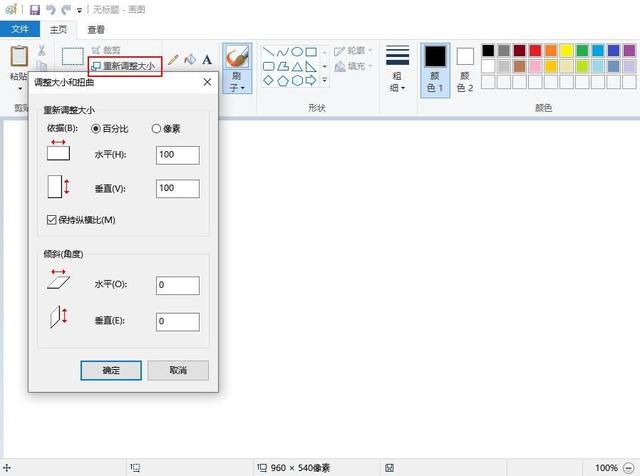
Task: Open the 轮廓 outline dropdown
Action: [353, 51]
